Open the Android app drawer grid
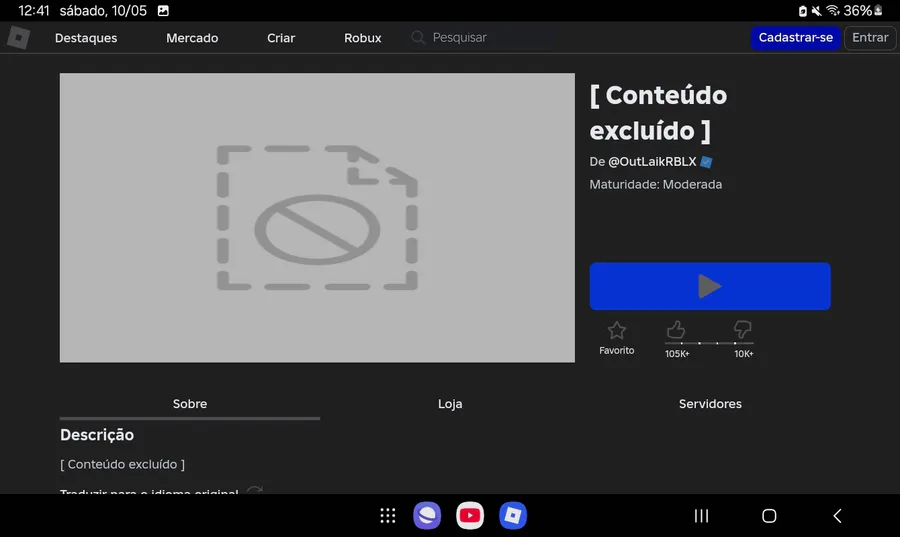The image size is (900, 537). (x=388, y=515)
